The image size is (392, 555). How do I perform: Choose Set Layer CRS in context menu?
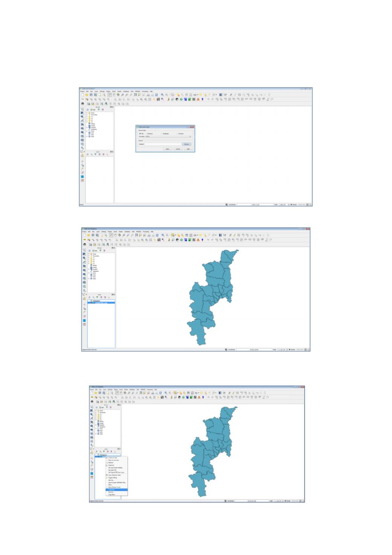(x=116, y=470)
